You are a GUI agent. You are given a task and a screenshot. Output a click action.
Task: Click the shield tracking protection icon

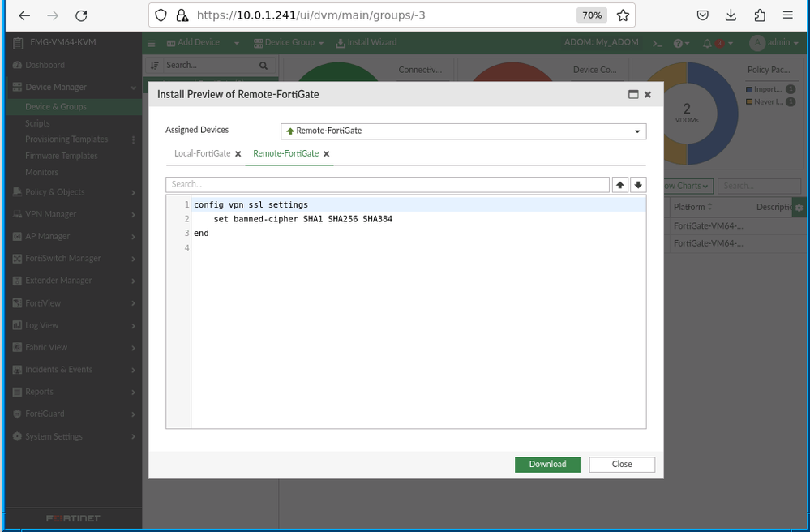161,15
